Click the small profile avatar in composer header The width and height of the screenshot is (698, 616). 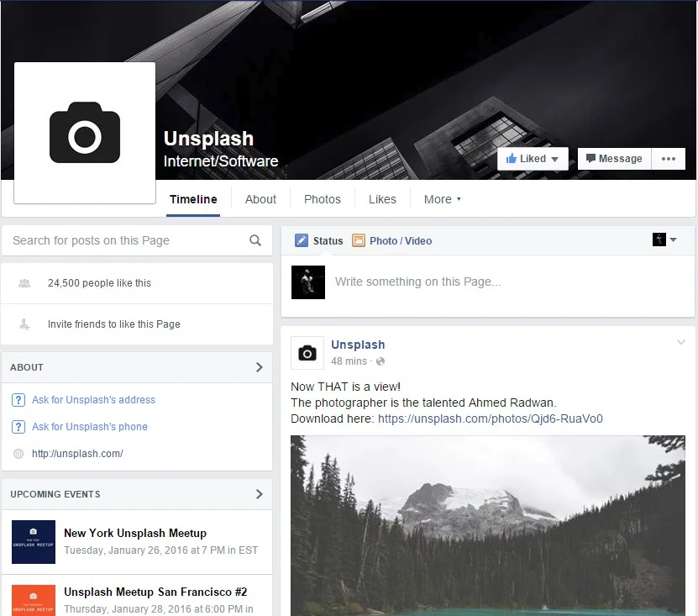coord(659,240)
